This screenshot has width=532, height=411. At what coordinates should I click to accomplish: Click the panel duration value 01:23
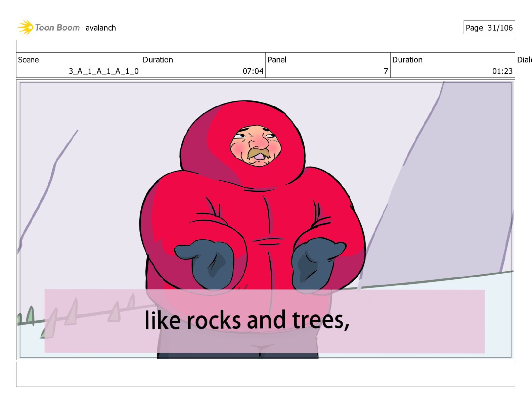click(502, 71)
